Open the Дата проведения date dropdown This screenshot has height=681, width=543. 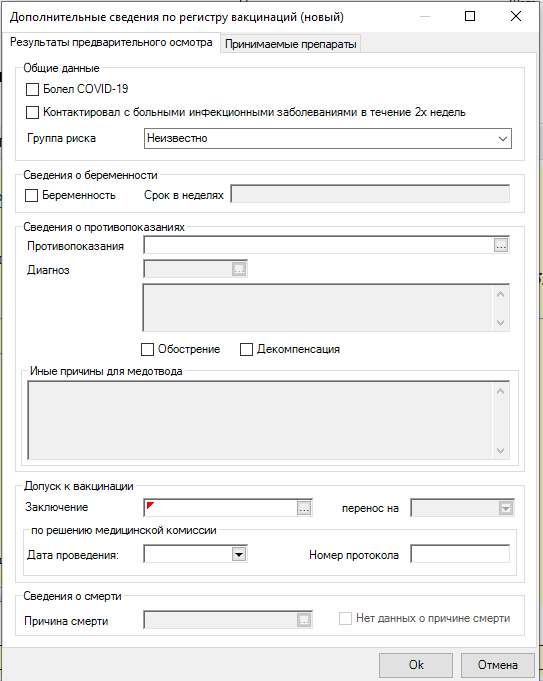pos(239,554)
